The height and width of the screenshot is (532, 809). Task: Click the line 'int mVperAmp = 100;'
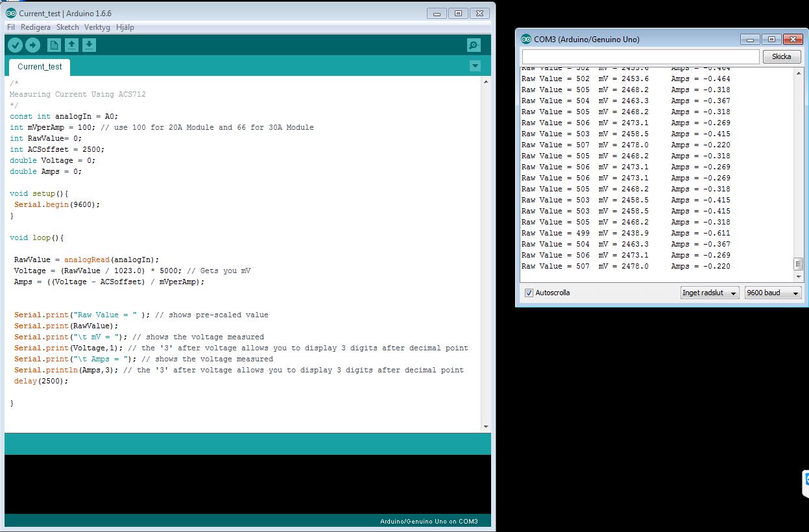click(53, 127)
